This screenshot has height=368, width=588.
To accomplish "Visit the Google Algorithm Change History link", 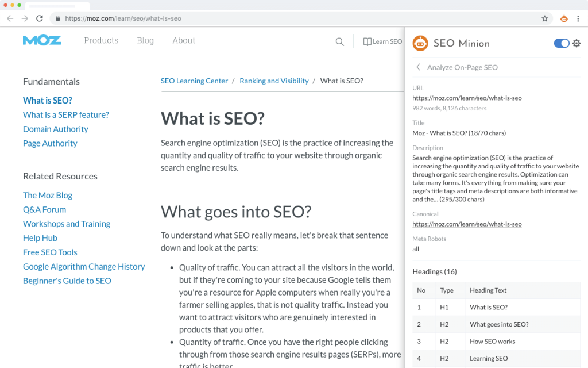I will (84, 266).
